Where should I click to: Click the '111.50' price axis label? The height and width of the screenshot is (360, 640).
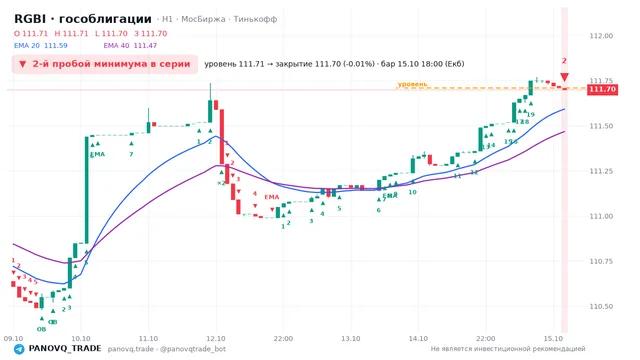tap(601, 126)
